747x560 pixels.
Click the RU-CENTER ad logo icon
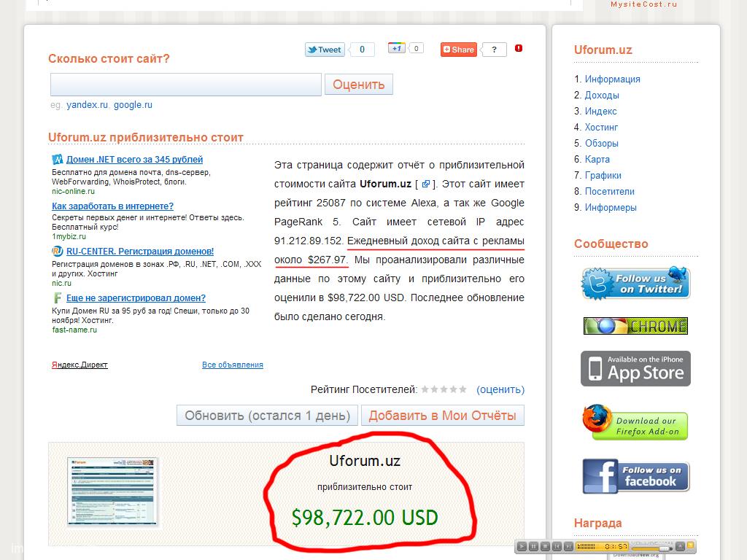tap(57, 251)
